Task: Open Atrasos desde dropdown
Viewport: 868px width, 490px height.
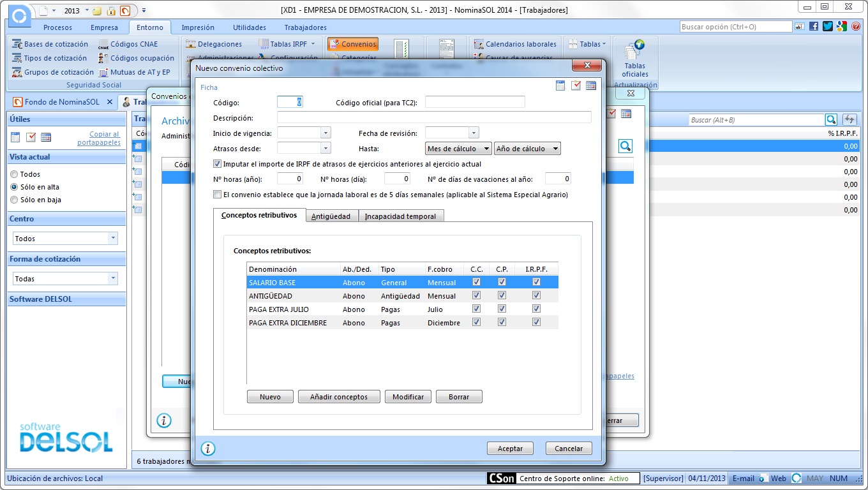Action: coord(325,148)
